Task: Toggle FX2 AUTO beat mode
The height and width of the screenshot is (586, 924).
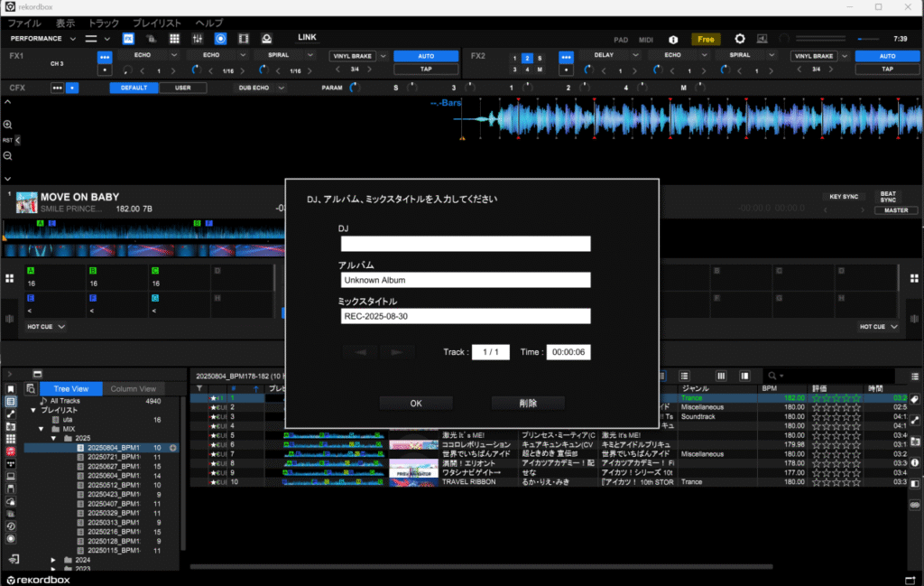Action: pos(887,56)
